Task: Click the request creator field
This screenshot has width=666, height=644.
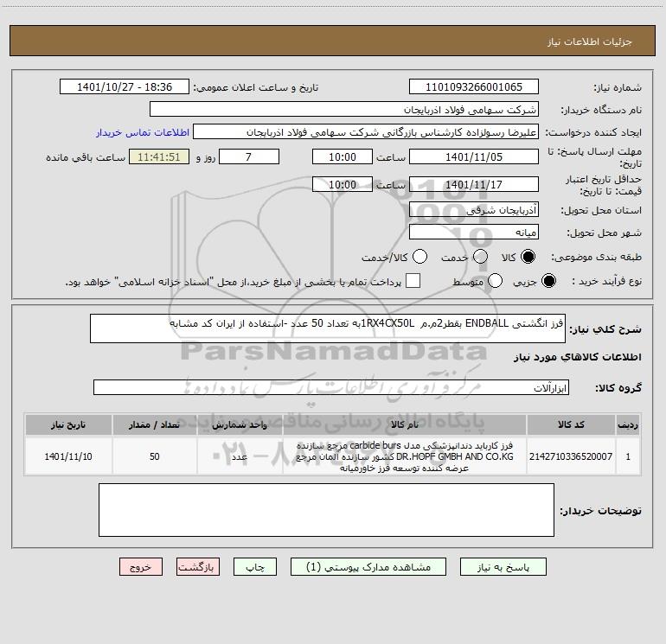Action: click(366, 132)
